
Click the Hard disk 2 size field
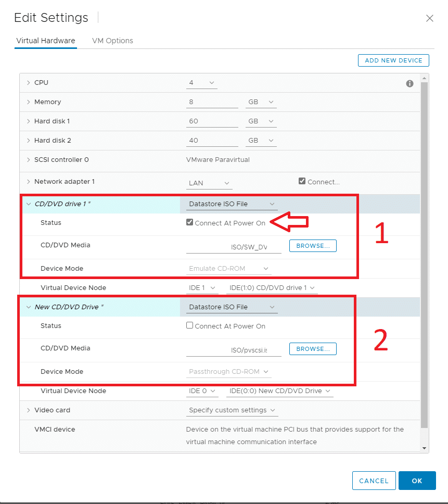(212, 141)
